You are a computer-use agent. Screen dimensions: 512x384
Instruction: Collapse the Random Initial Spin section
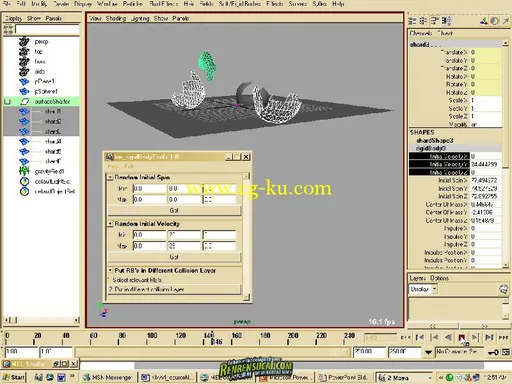pyautogui.click(x=110, y=177)
